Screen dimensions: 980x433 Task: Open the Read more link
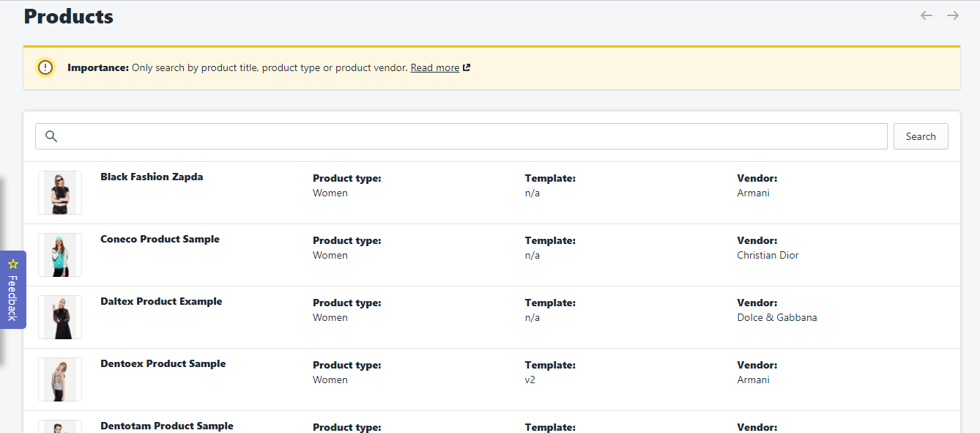point(435,67)
